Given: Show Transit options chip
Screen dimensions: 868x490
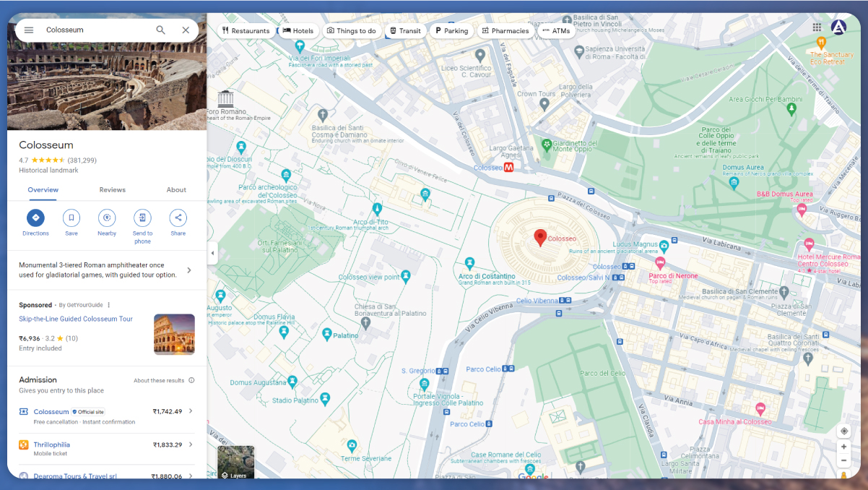Looking at the screenshot, I should (x=405, y=31).
